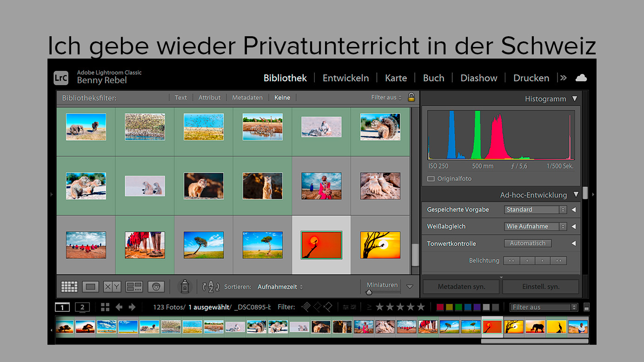Viewport: 644px width, 362px height.
Task: Select the red sunset thumbnail in grid
Action: click(321, 245)
